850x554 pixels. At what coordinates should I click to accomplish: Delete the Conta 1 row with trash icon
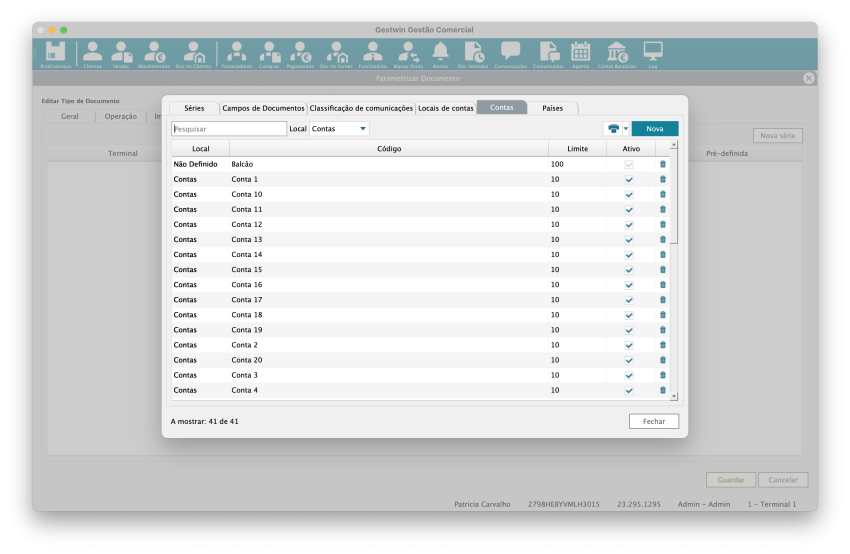[x=662, y=179]
